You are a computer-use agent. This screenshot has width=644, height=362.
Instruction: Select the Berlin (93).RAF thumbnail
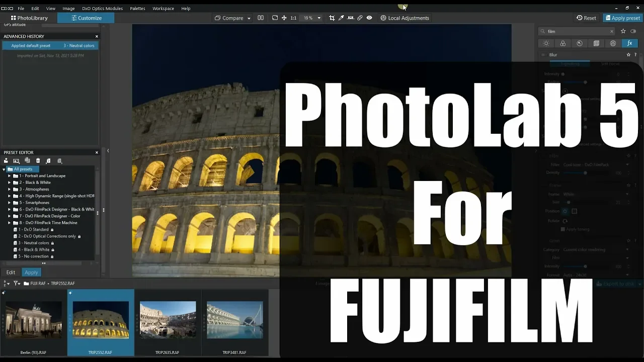[33, 323]
